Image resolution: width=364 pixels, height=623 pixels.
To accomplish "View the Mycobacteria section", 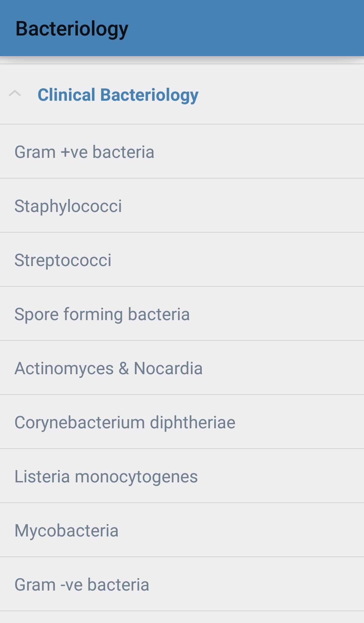I will tap(67, 530).
